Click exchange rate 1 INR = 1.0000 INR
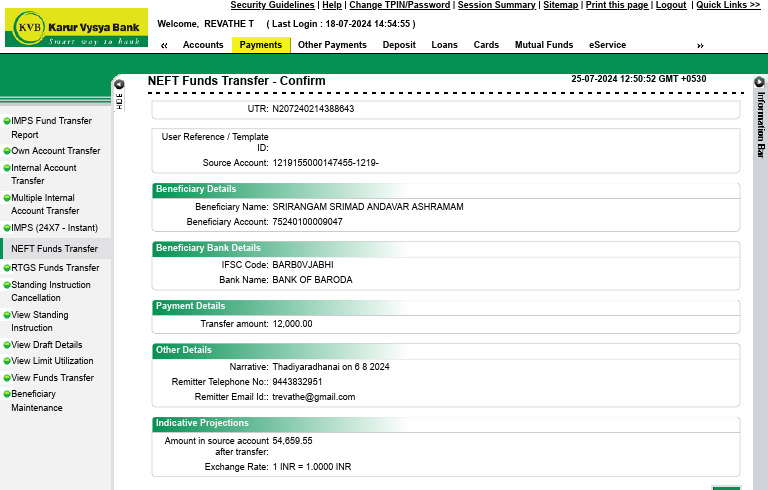Screen dimensions: 768x490 pos(312,467)
